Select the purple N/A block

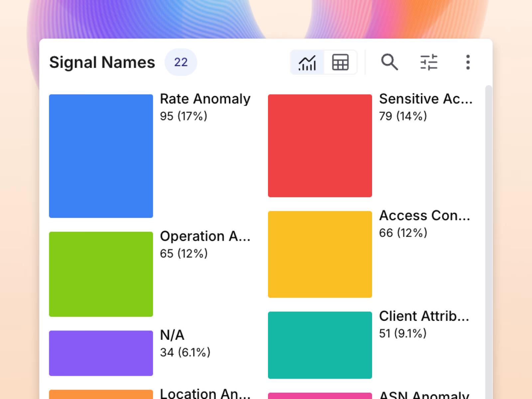101,353
